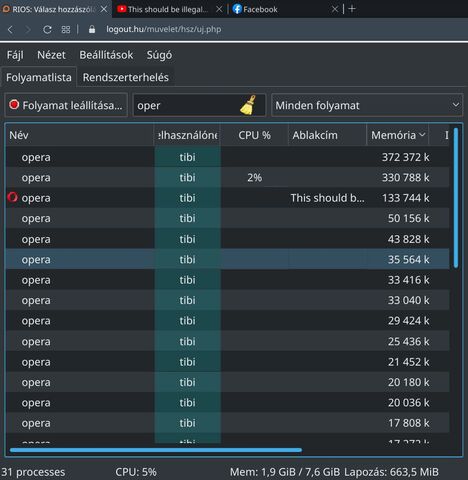Go forward in browser history
The width and height of the screenshot is (468, 480).
tap(28, 30)
